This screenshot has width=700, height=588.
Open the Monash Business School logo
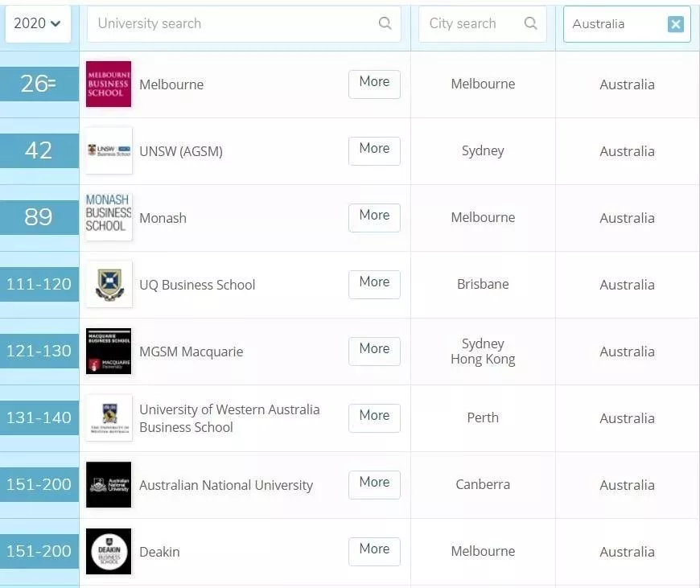point(109,217)
